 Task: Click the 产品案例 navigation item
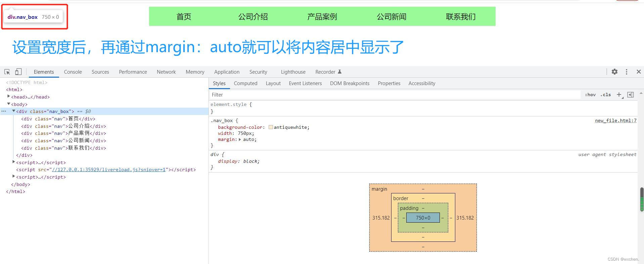point(322,16)
